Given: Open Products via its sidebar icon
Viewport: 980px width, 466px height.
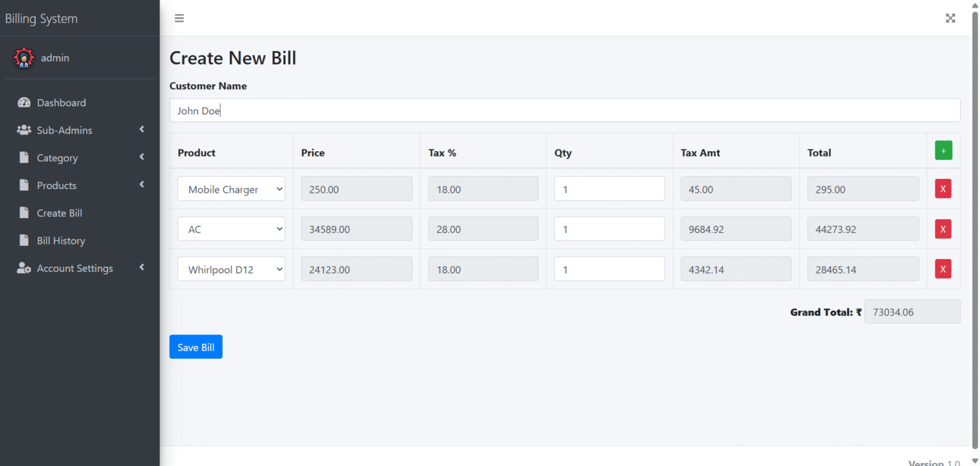Looking at the screenshot, I should click(24, 184).
